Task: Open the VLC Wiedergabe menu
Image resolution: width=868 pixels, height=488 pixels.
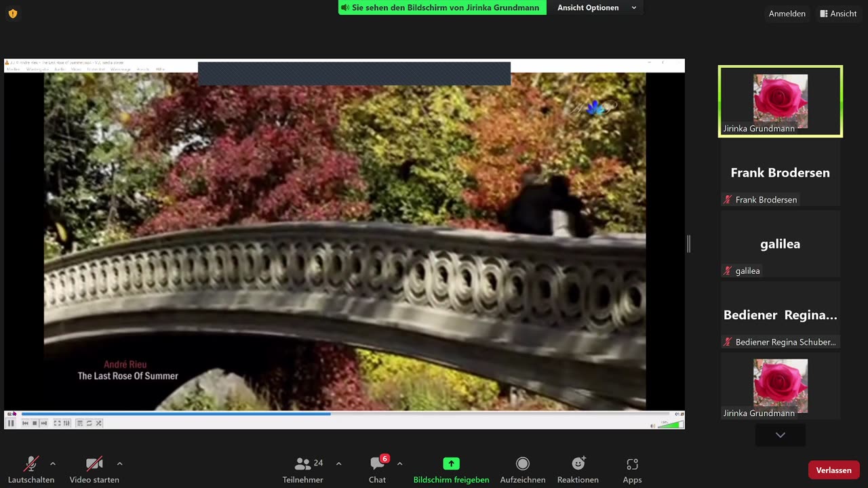Action: click(x=37, y=69)
